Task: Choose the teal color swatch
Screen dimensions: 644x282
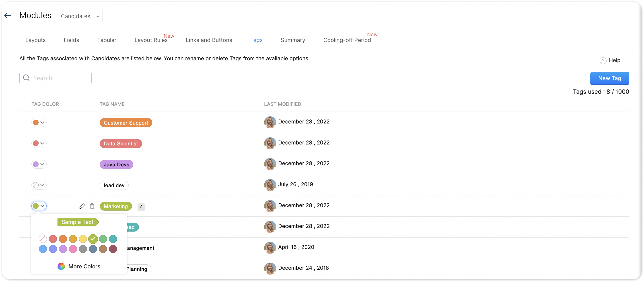Action: click(113, 239)
